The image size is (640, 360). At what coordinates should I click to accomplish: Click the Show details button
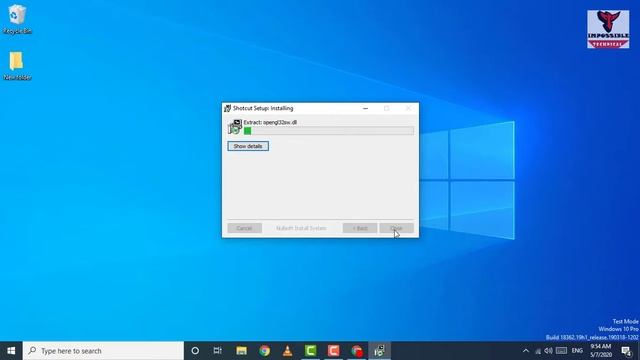[248, 146]
